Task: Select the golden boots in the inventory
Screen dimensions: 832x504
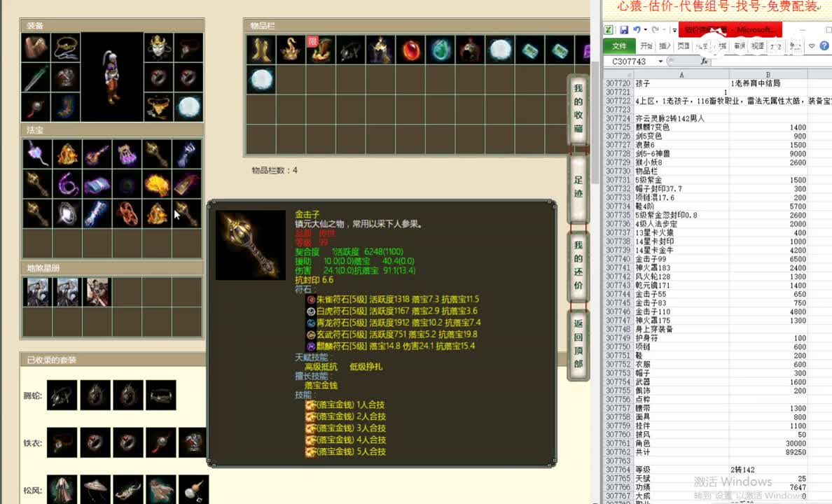Action: click(x=261, y=50)
